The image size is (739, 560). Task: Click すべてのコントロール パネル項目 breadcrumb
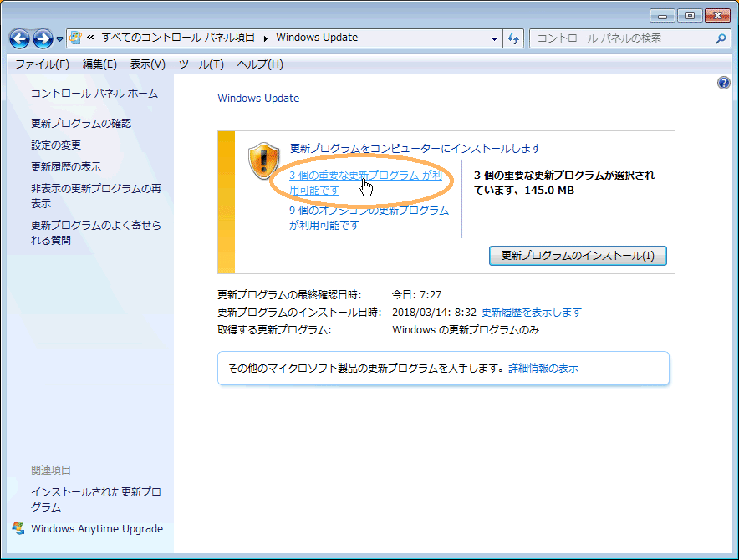pos(178,38)
